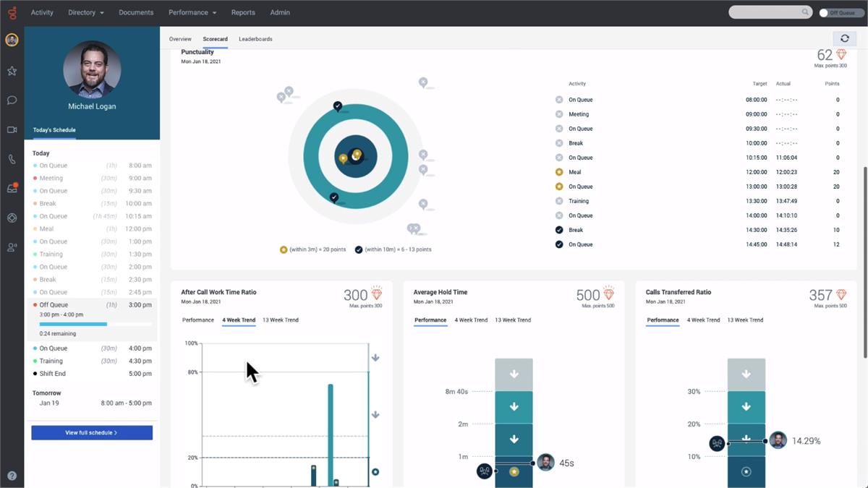
Task: Click the 12:00:23 actual time cell
Action: [x=786, y=172]
